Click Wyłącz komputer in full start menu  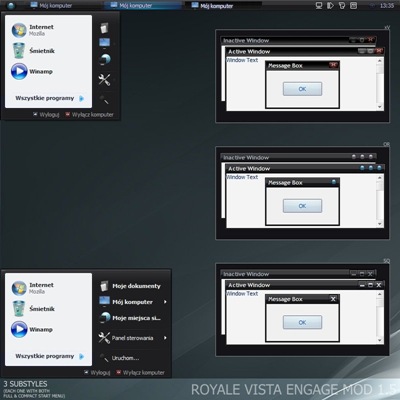click(x=140, y=372)
